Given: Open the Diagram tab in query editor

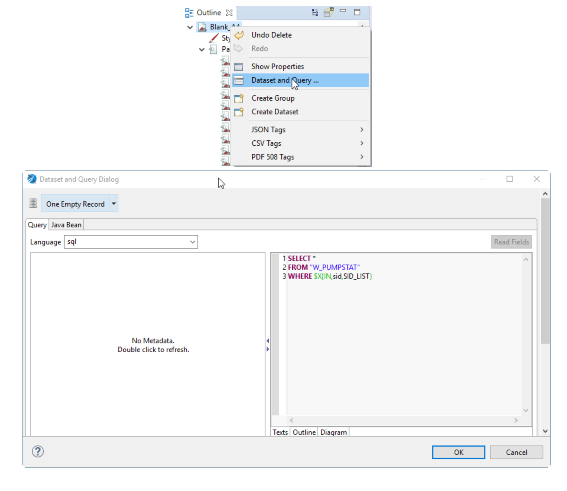Looking at the screenshot, I should 333,432.
